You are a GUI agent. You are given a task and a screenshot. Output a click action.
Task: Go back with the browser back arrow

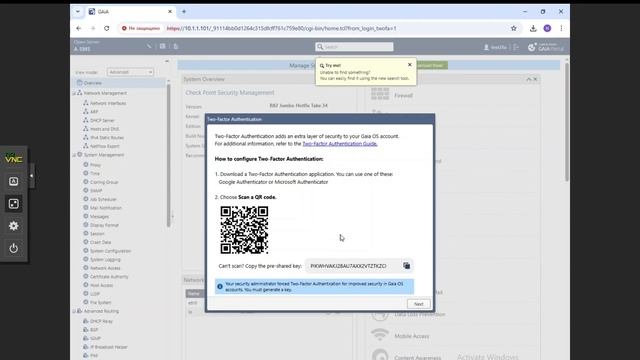pyautogui.click(x=79, y=28)
